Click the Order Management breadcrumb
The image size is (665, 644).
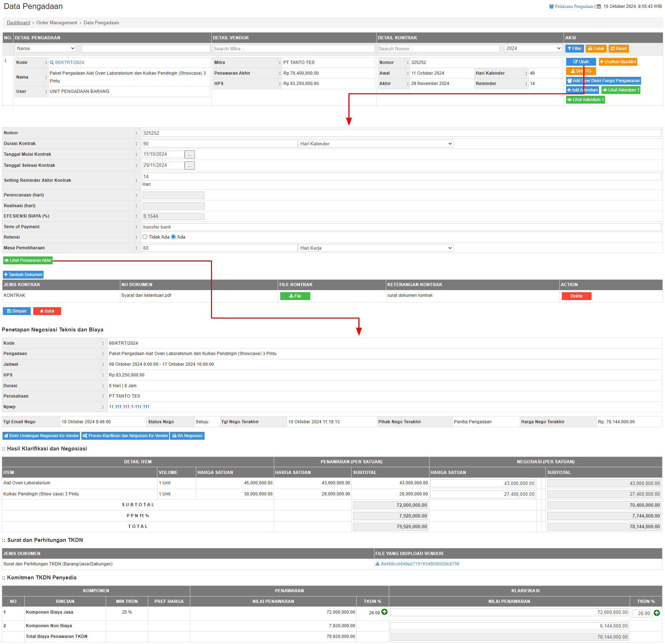pyautogui.click(x=57, y=23)
